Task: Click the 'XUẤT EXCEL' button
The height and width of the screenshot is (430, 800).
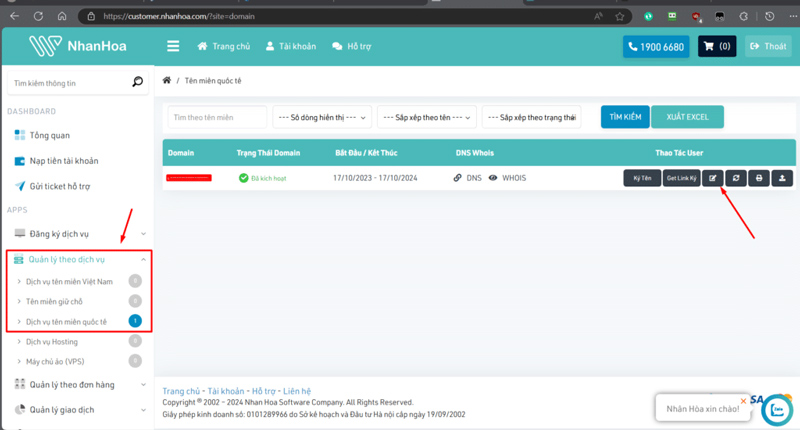Action: (x=687, y=117)
